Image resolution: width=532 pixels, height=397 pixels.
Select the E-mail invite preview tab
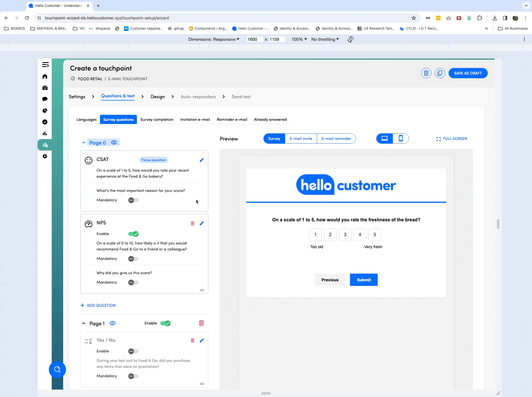[301, 139]
